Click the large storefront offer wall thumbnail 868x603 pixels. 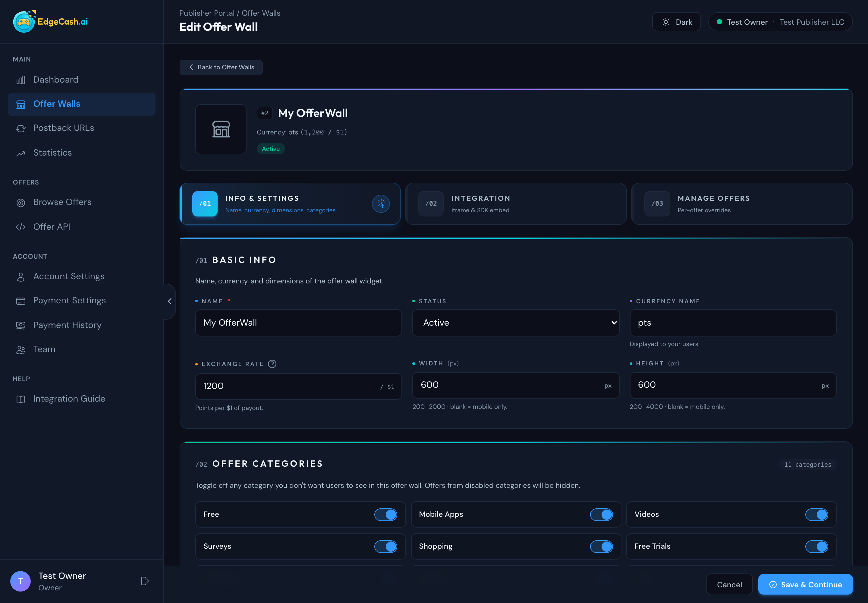221,129
